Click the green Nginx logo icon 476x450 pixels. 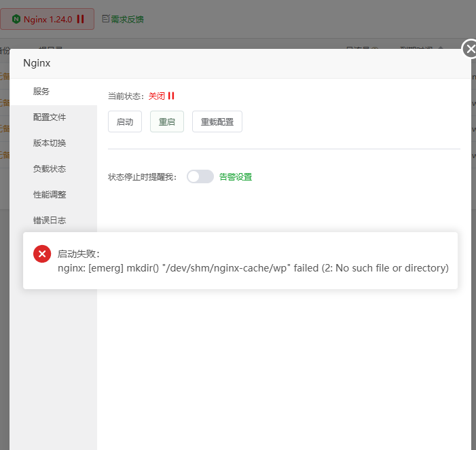(x=16, y=19)
